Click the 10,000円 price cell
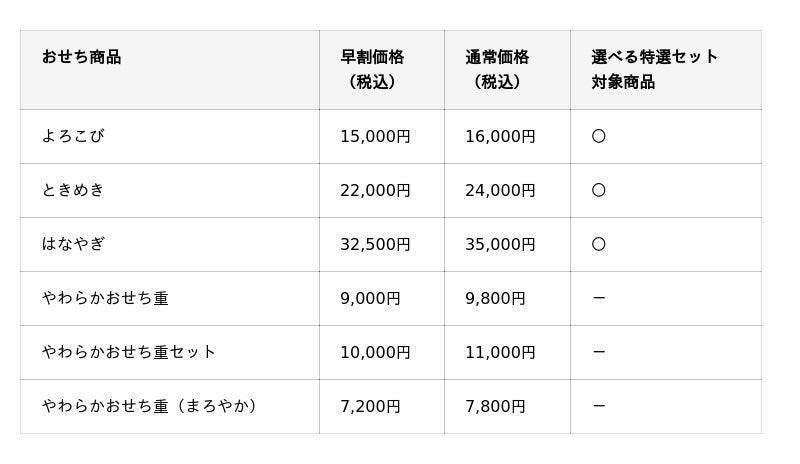Viewport: 800px width, 464px height. coord(375,352)
